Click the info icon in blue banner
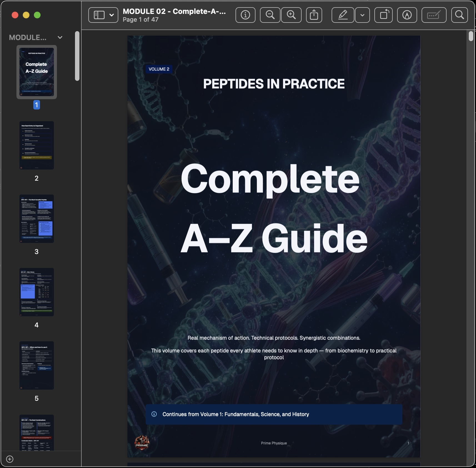 click(154, 414)
